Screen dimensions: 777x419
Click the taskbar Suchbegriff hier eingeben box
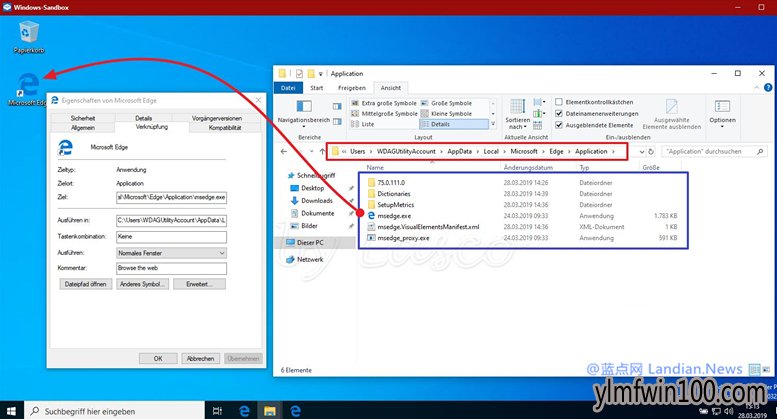(x=114, y=411)
